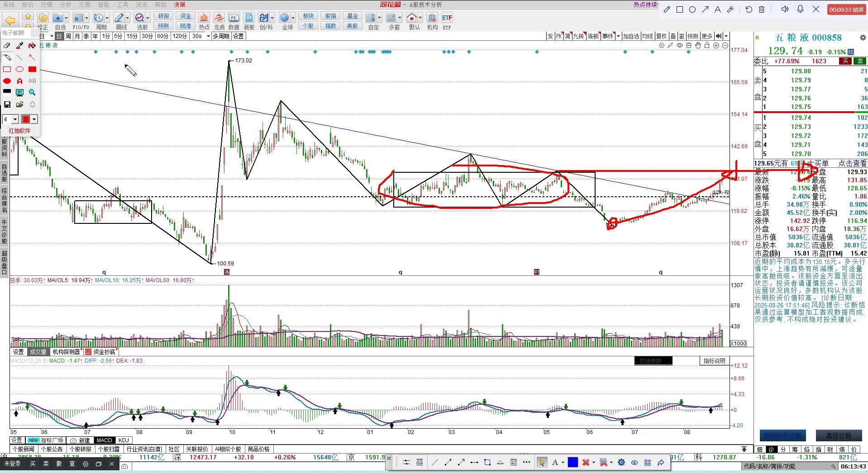Click the magnifier tool in drawing palette
The height and width of the screenshot is (473, 868).
[32, 92]
